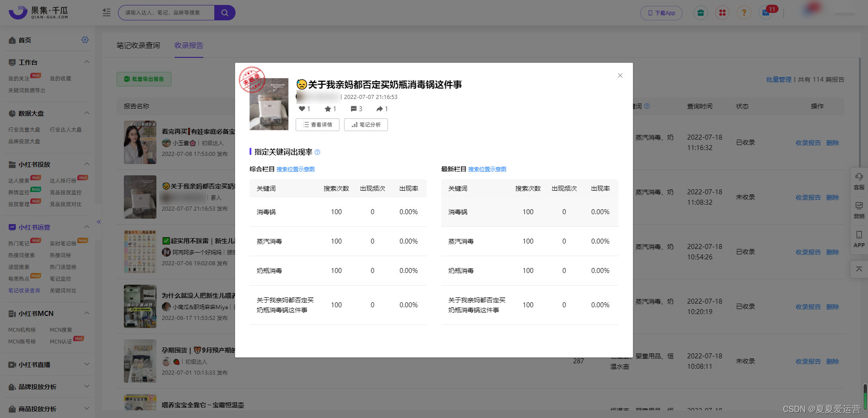Open 关键词数据导出 in sidebar
The image size is (868, 418).
[27, 90]
